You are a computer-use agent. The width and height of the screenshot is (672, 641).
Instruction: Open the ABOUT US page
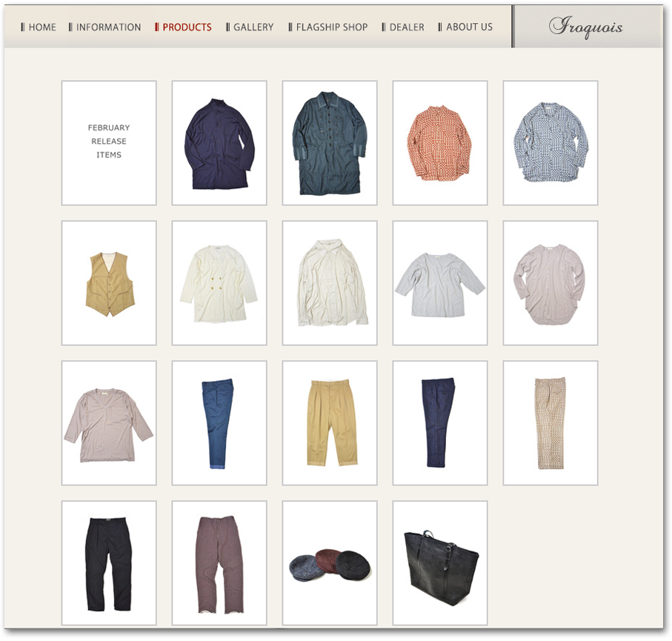coord(466,27)
